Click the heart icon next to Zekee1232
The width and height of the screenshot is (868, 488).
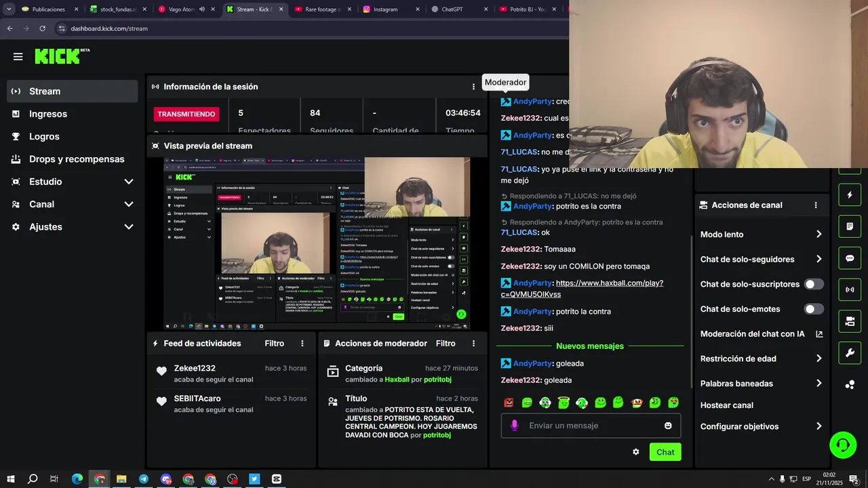[161, 371]
